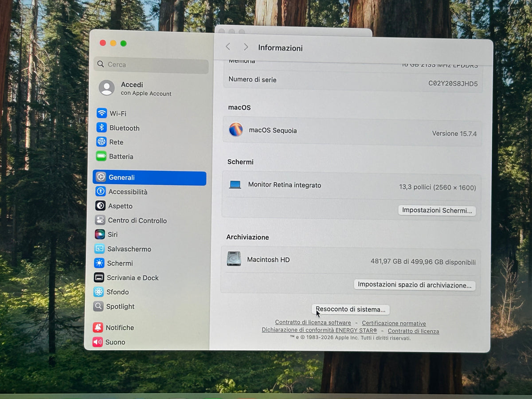This screenshot has height=399, width=532.
Task: Open Dichiarazione di conformità ENERGY STAR link
Action: pos(319,330)
